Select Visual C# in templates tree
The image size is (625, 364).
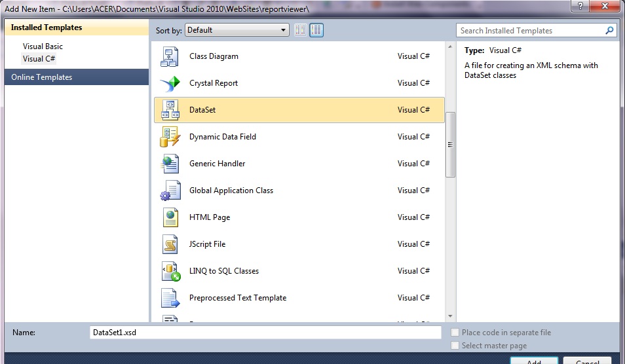[x=39, y=59]
